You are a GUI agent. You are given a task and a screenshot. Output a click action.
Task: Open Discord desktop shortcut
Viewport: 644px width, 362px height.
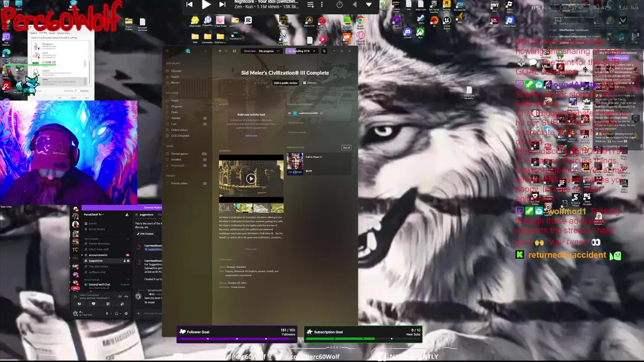point(408,33)
